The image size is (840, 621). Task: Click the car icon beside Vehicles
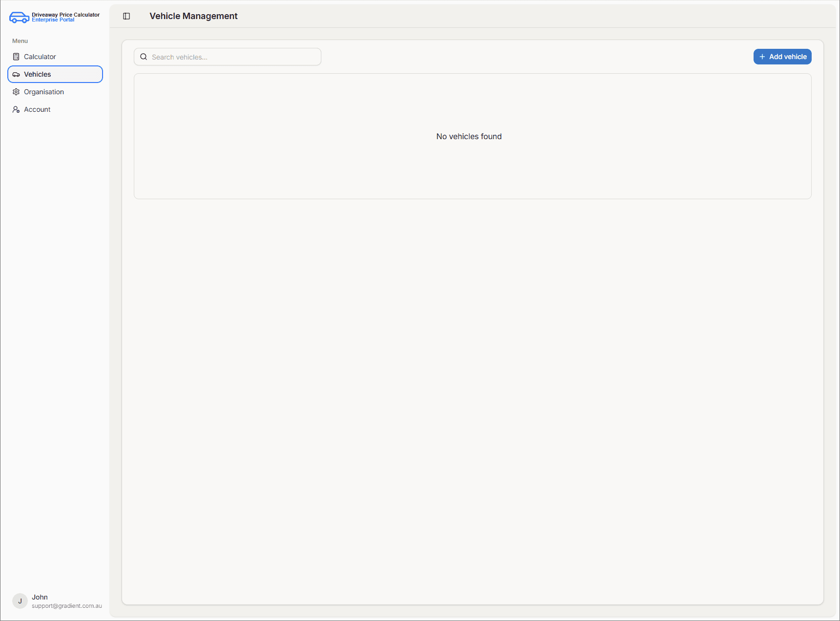tap(16, 74)
